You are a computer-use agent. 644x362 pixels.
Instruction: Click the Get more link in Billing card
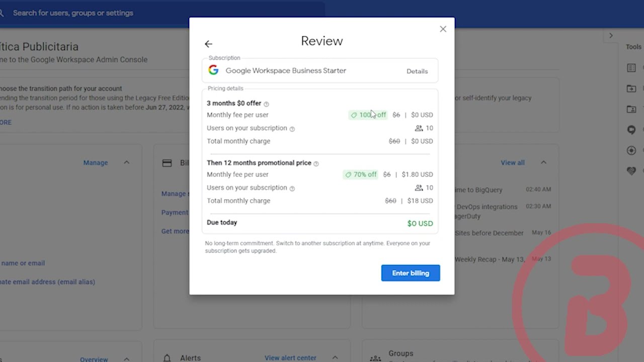click(x=175, y=231)
